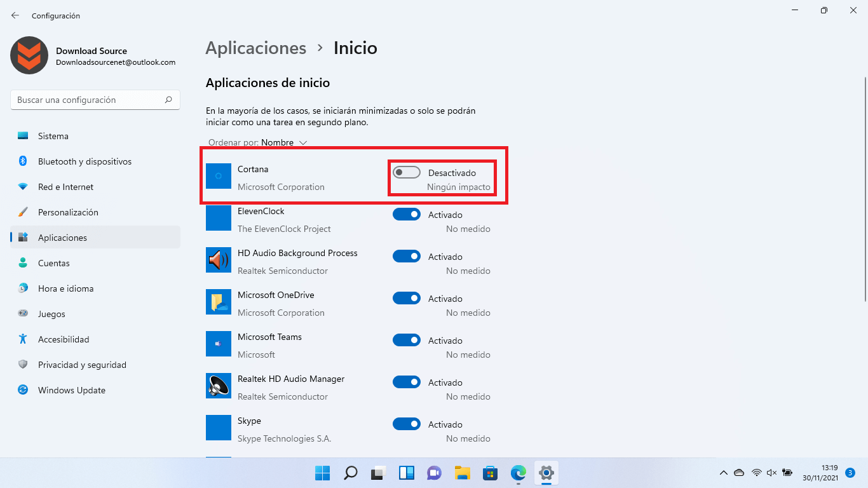The width and height of the screenshot is (868, 488).
Task: Click the ElevenClock app icon
Action: pos(219,218)
